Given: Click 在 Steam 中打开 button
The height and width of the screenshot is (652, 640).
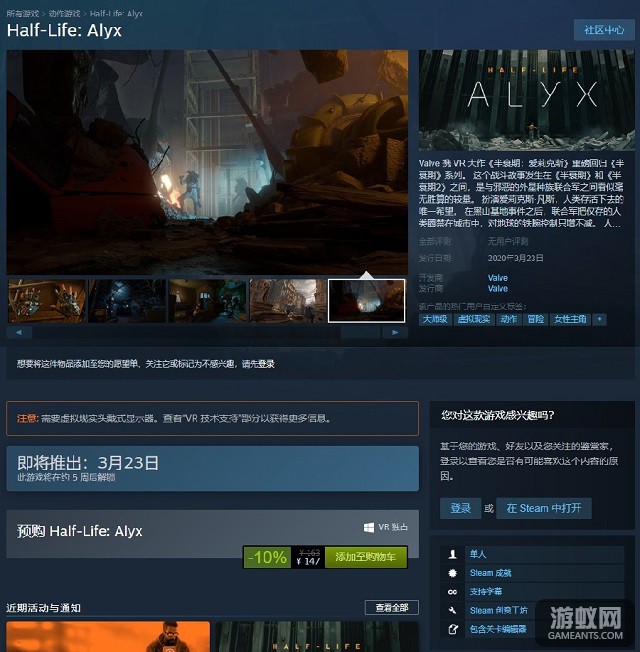Looking at the screenshot, I should (544, 508).
